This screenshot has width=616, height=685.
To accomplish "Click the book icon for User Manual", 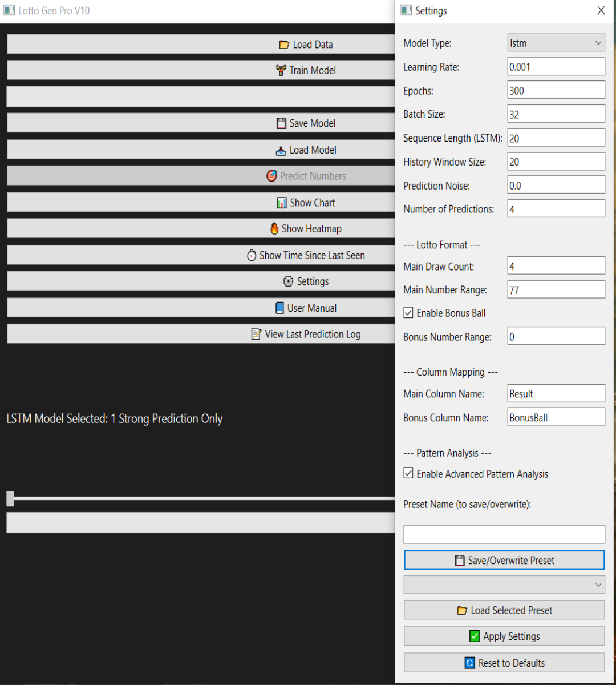I will click(x=279, y=308).
